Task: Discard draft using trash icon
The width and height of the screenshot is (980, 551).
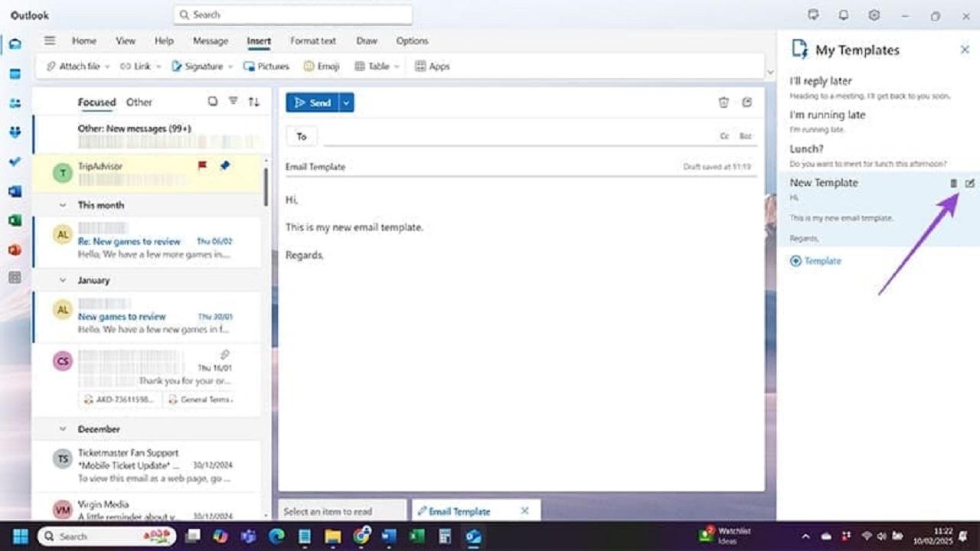Action: (724, 103)
